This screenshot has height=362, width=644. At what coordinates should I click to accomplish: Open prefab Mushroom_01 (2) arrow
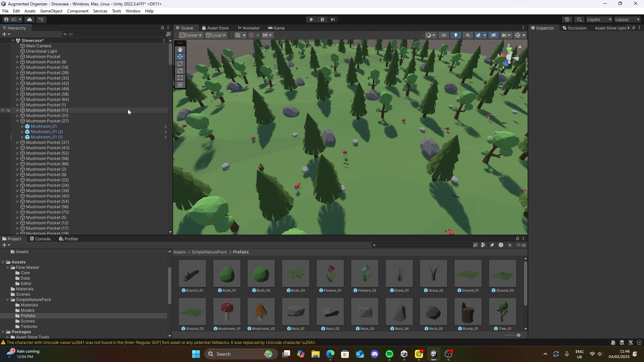(165, 132)
